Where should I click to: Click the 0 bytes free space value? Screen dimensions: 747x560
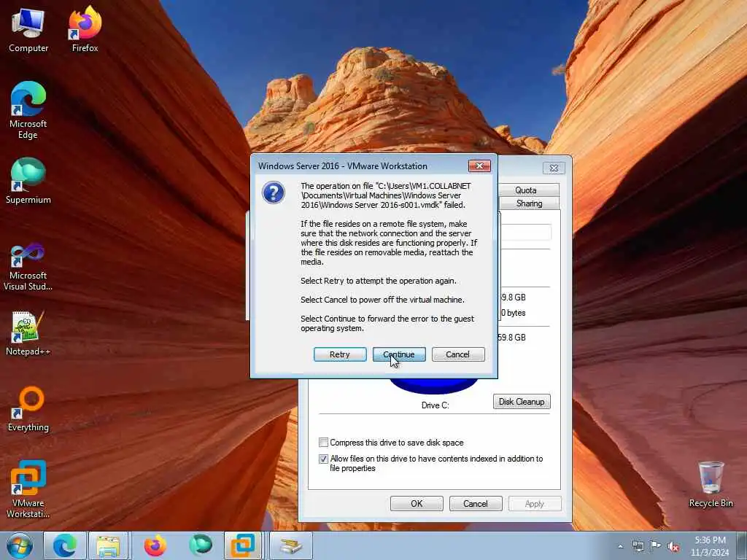click(514, 313)
